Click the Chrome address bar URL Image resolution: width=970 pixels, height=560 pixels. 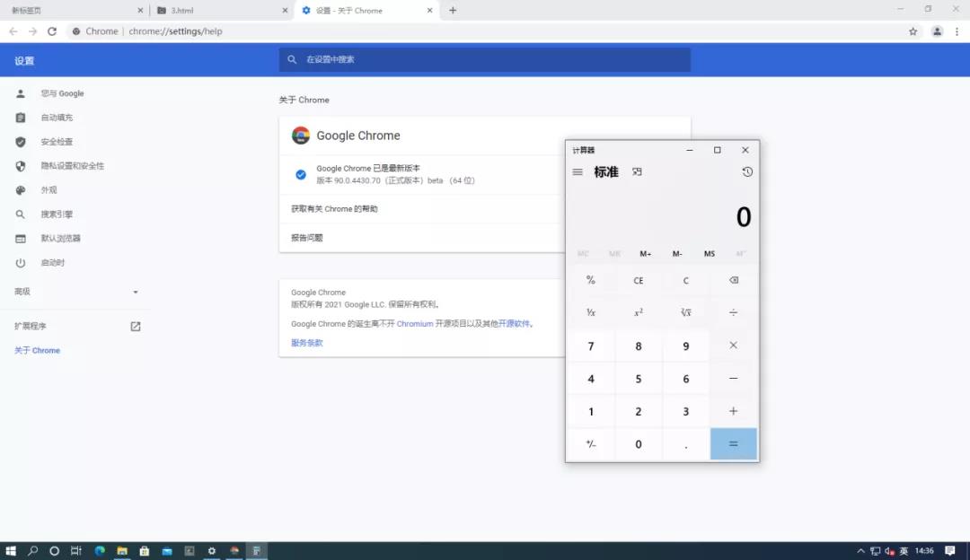175,31
